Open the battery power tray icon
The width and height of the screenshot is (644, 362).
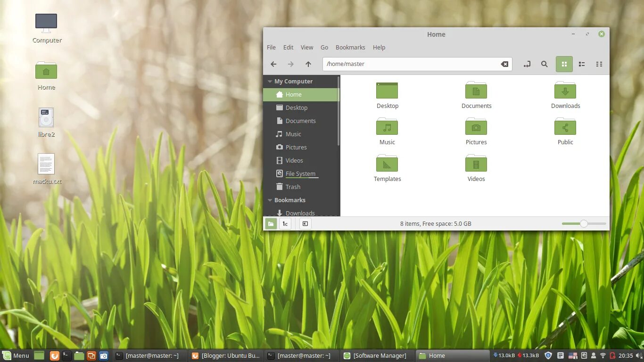[x=613, y=355]
